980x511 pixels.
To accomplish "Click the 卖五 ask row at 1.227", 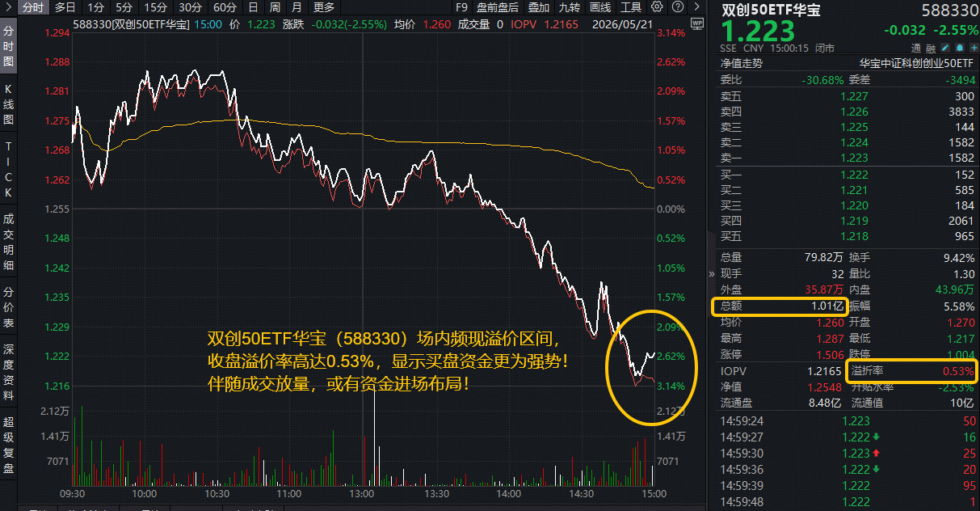I will [848, 96].
